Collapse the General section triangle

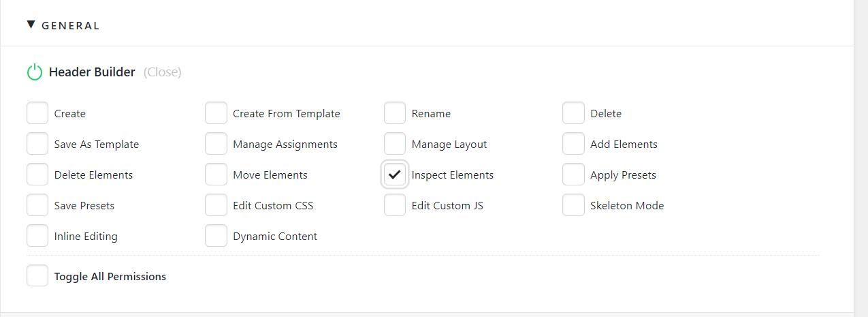[x=31, y=25]
